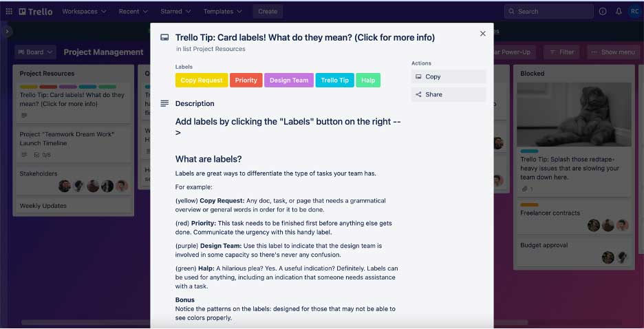The image size is (644, 329).
Task: Click first avatar on Budget approval card
Action: pos(608,257)
